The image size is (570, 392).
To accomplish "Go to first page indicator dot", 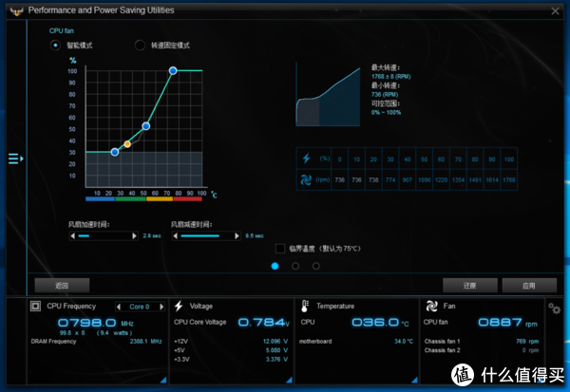I will (275, 266).
